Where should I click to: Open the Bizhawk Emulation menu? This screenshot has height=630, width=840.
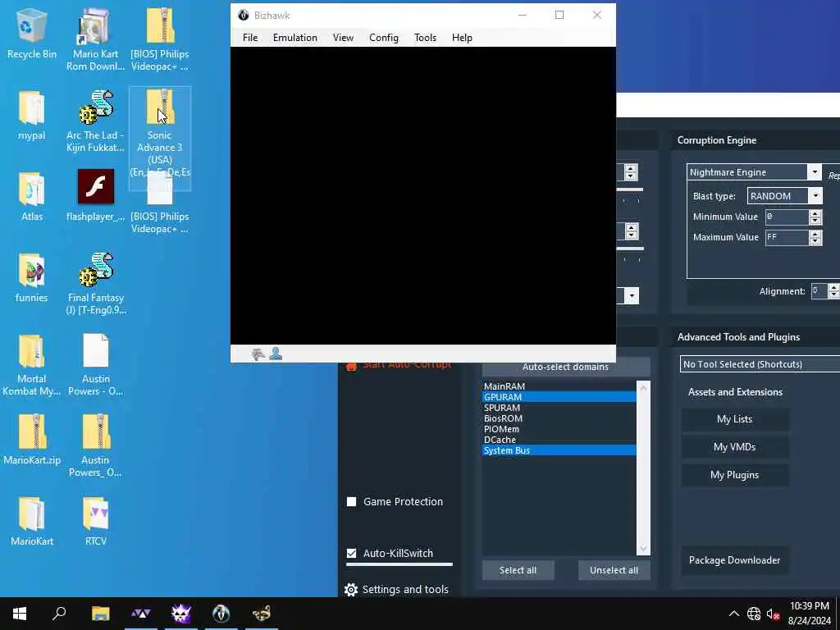(295, 38)
